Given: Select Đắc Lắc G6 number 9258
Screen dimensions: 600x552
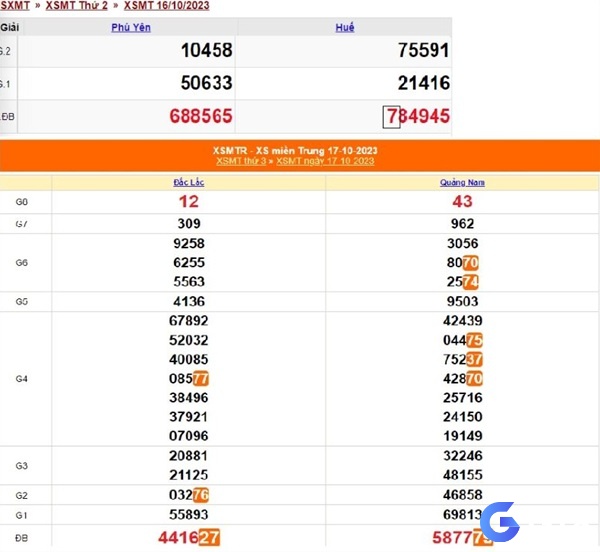Looking at the screenshot, I should point(189,243).
